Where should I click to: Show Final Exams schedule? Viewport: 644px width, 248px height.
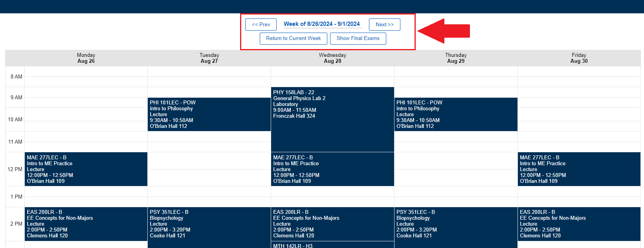click(x=358, y=38)
